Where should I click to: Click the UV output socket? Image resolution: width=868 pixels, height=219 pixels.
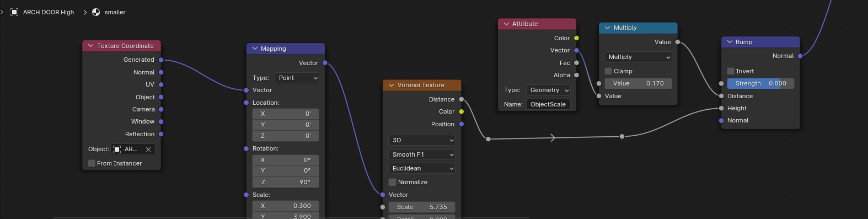pyautogui.click(x=161, y=84)
